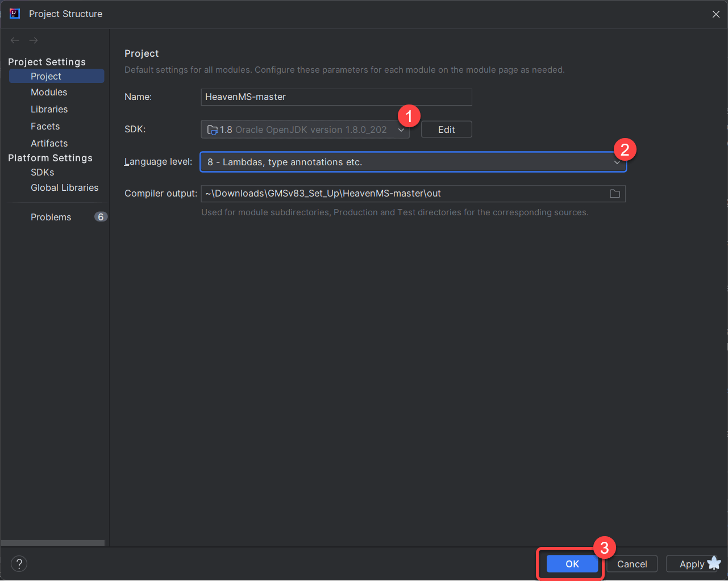Go to the Libraries section
728x581 pixels.
(49, 109)
